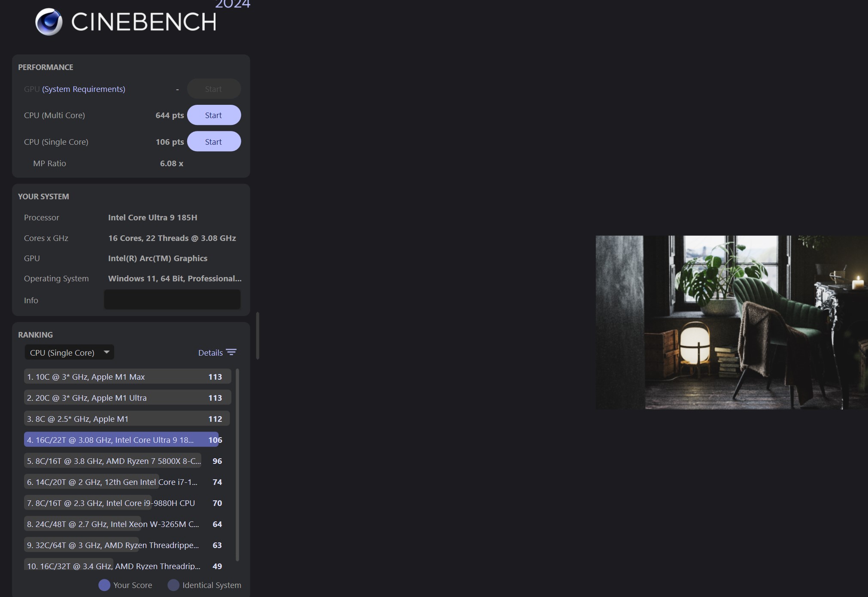868x597 pixels.
Task: Click the 106 pts single core score
Action: click(170, 142)
